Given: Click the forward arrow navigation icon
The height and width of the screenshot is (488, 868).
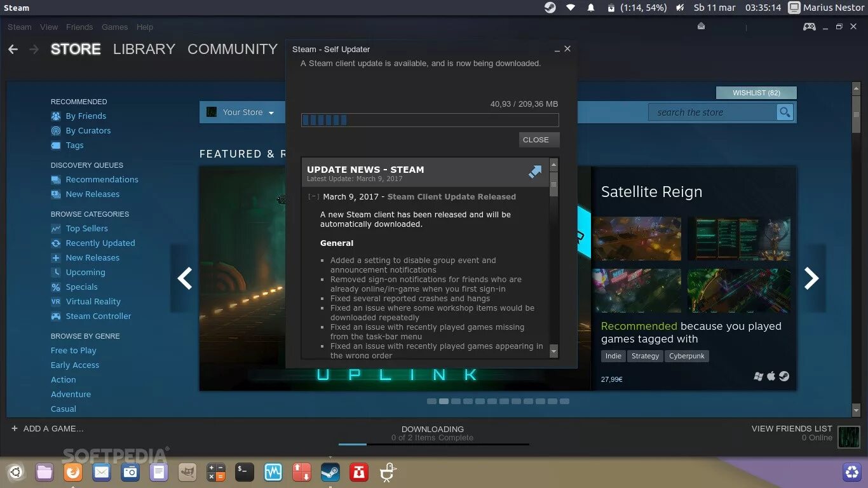Looking at the screenshot, I should click(x=34, y=50).
